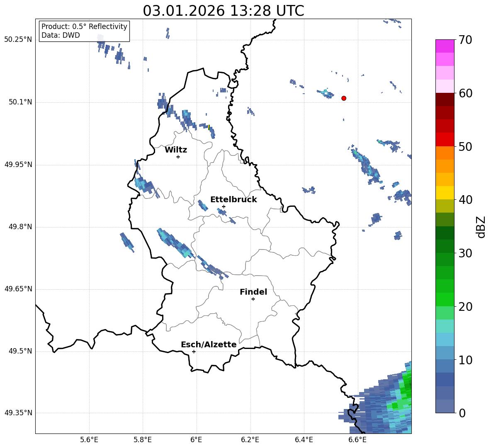Click the 49.65°N latitude label
The width and height of the screenshot is (491, 448).
18,289
